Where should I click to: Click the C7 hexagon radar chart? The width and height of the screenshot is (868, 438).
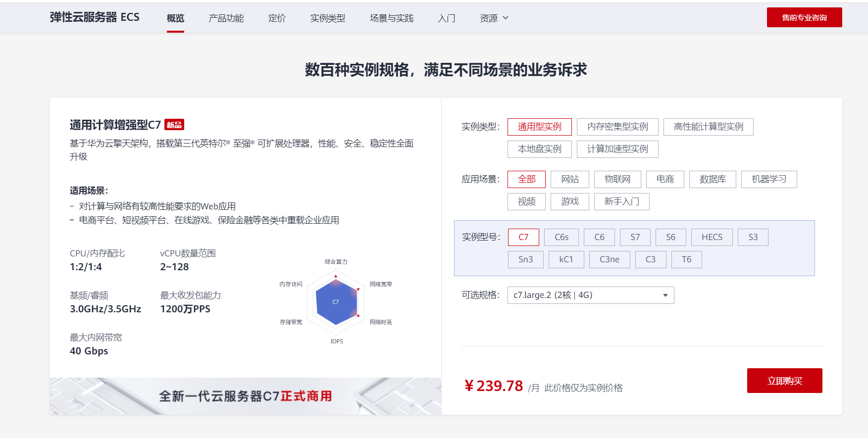point(336,302)
